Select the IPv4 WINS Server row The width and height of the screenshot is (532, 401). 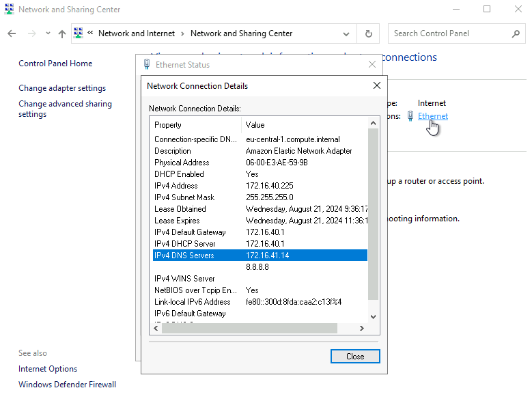tap(260, 279)
